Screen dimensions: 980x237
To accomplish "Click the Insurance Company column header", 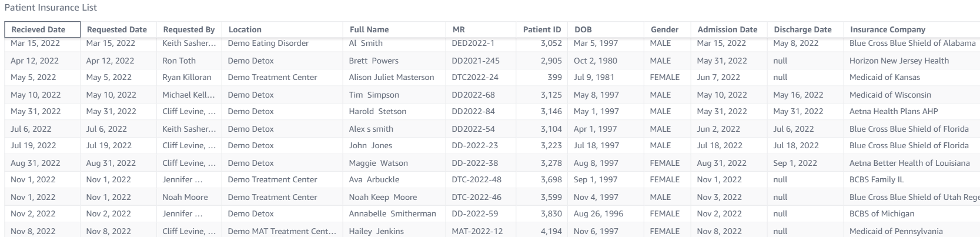I will point(887,29).
